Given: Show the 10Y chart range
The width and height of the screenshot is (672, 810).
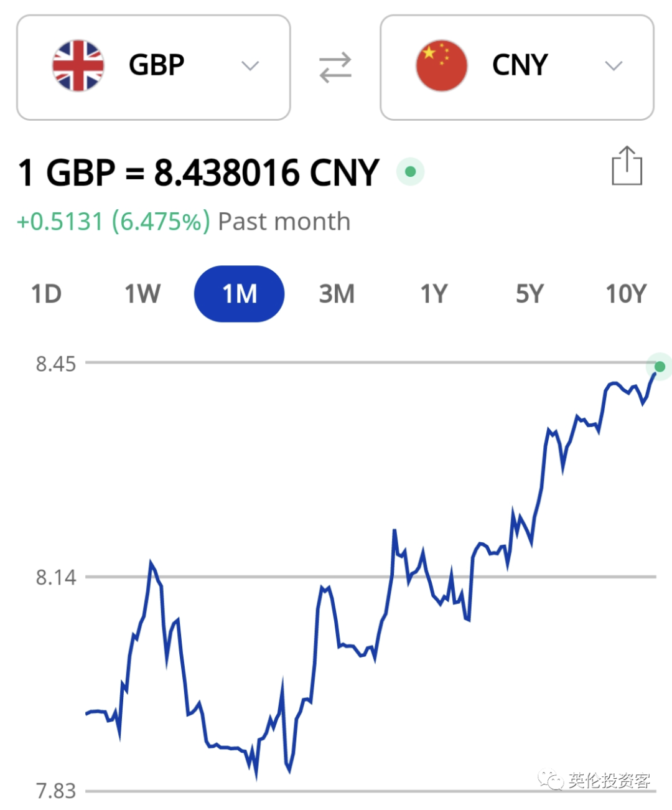Looking at the screenshot, I should click(626, 294).
